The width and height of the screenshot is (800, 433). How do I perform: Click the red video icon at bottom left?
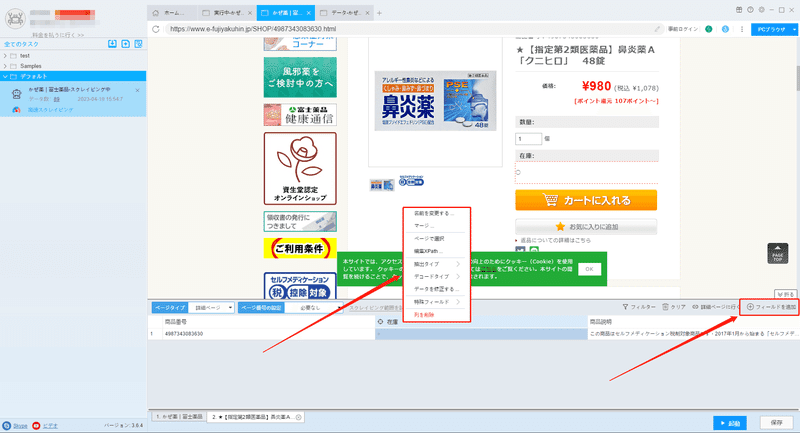pyautogui.click(x=36, y=425)
